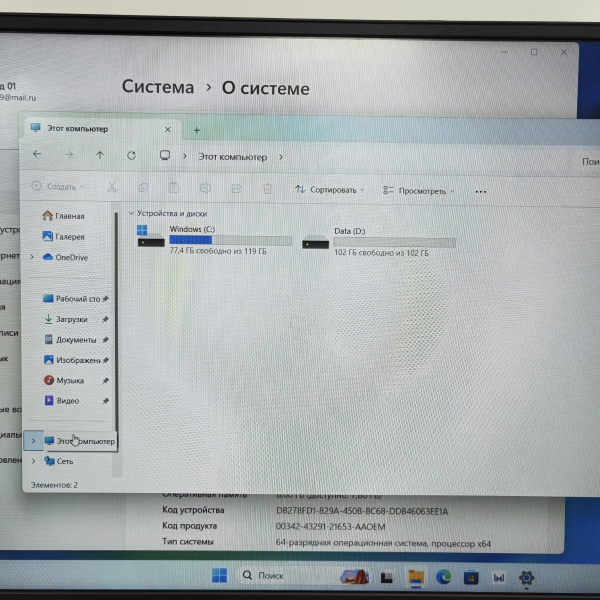Open the Сортировать dropdown

coord(330,190)
